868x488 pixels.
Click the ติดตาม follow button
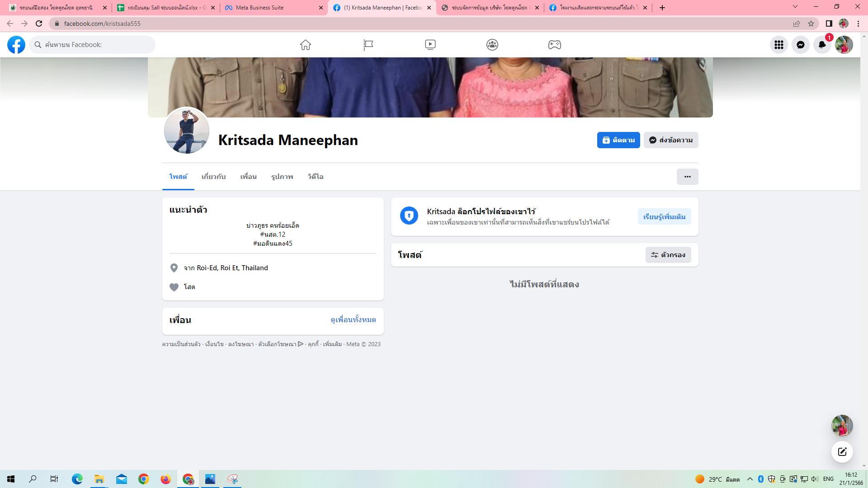(618, 140)
